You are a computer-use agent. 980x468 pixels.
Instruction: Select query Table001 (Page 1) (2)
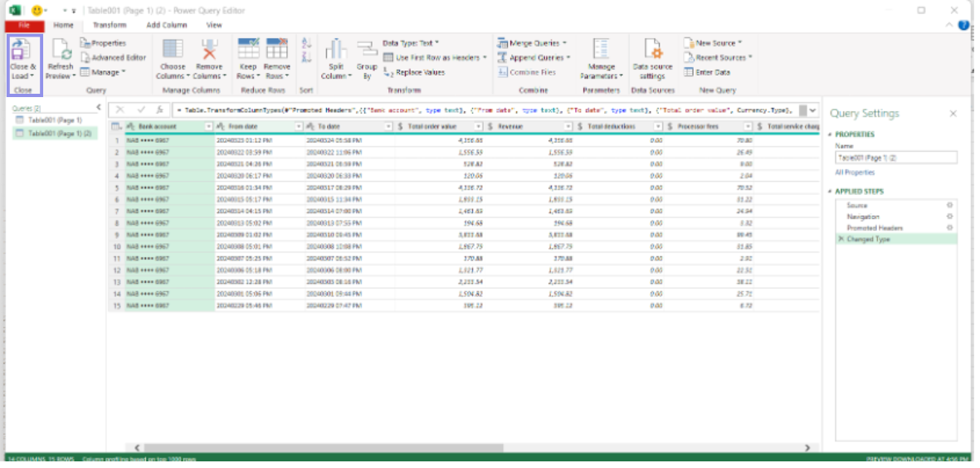click(55, 133)
